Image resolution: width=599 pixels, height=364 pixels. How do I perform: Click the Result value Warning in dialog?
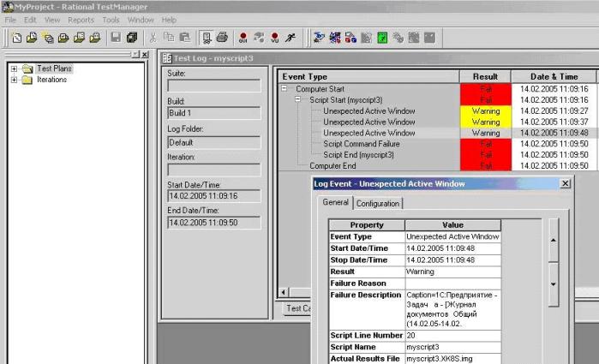(x=452, y=272)
